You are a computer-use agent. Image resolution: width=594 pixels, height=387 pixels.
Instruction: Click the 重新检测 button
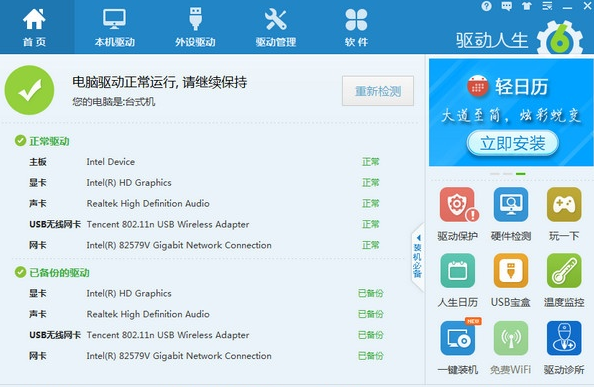[378, 91]
